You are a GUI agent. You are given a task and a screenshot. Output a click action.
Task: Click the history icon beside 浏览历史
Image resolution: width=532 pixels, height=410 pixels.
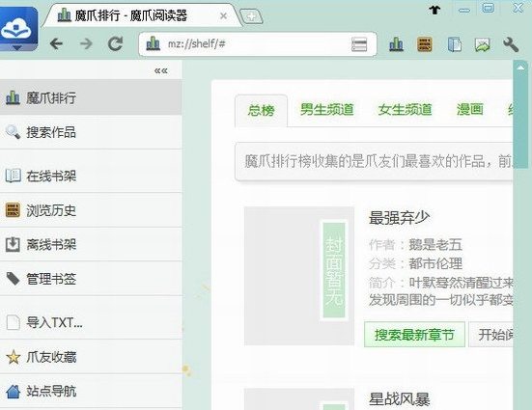click(x=13, y=210)
